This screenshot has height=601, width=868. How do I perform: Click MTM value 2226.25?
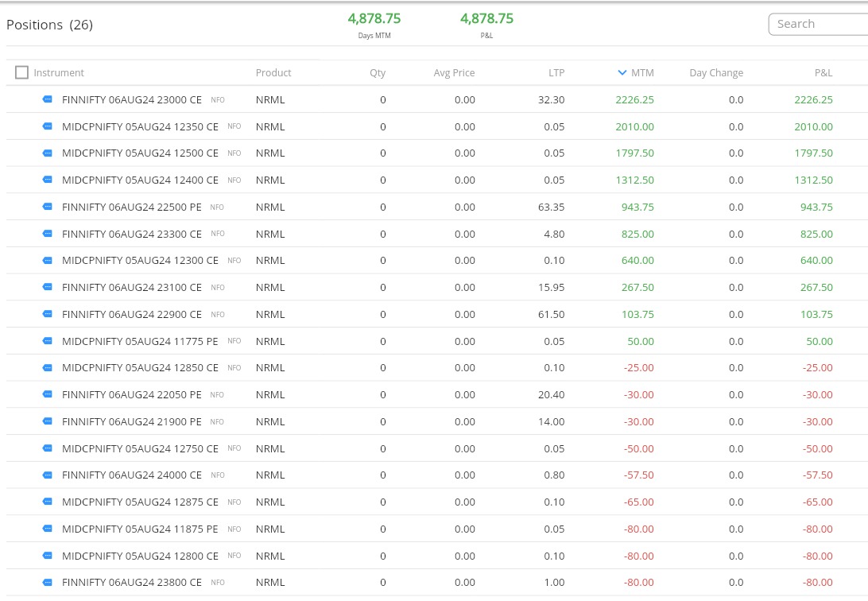(x=634, y=99)
